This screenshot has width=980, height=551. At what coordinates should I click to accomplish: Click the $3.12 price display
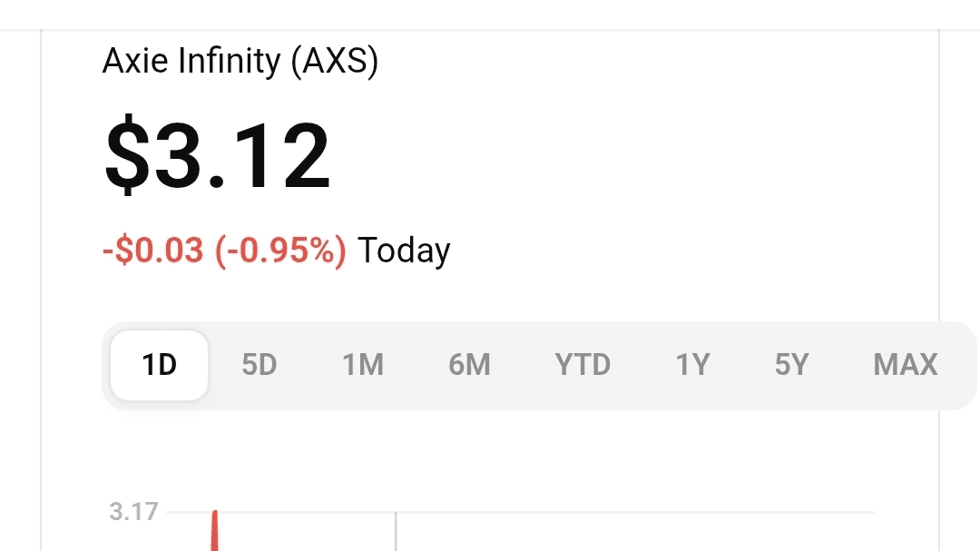click(218, 156)
